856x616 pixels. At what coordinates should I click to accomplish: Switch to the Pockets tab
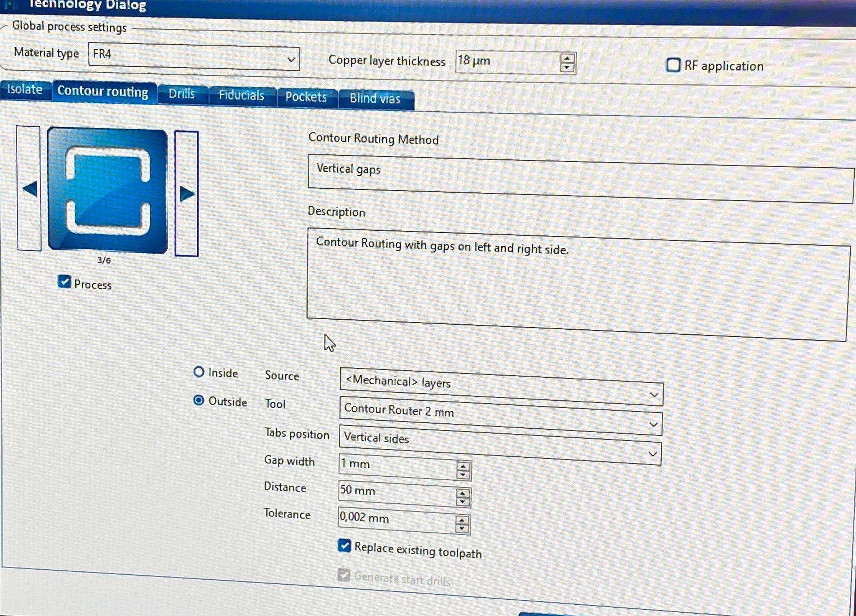306,97
